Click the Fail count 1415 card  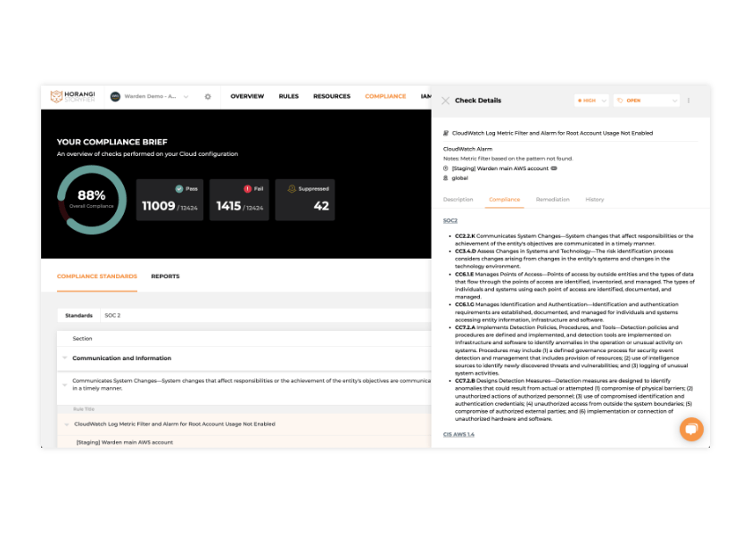click(239, 200)
